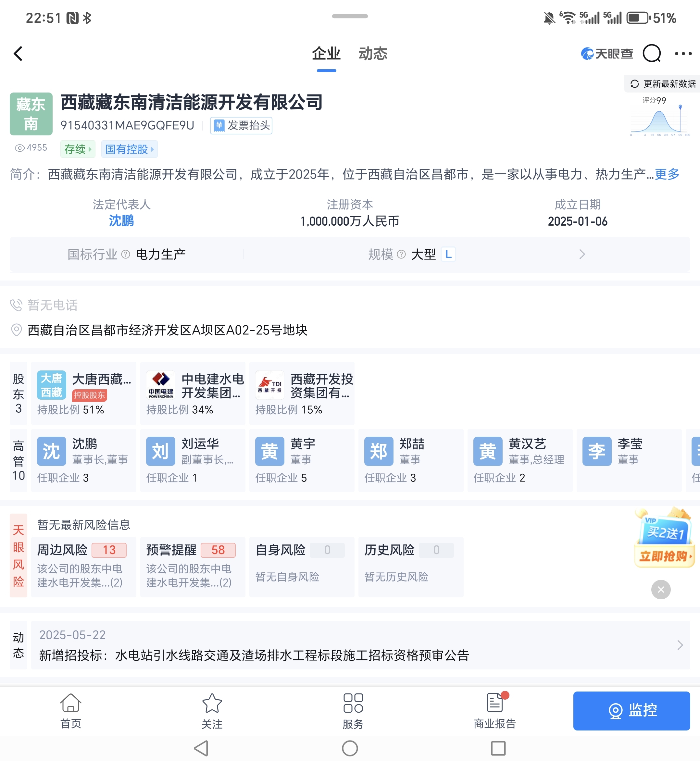Tap the blue 监控 monitor button
Image resolution: width=700 pixels, height=761 pixels.
[x=631, y=711]
